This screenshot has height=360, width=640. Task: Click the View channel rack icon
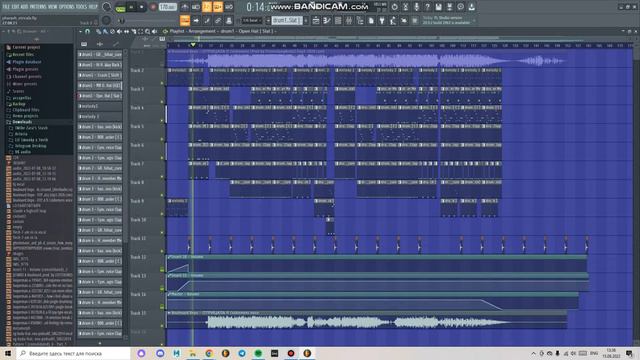point(338,20)
